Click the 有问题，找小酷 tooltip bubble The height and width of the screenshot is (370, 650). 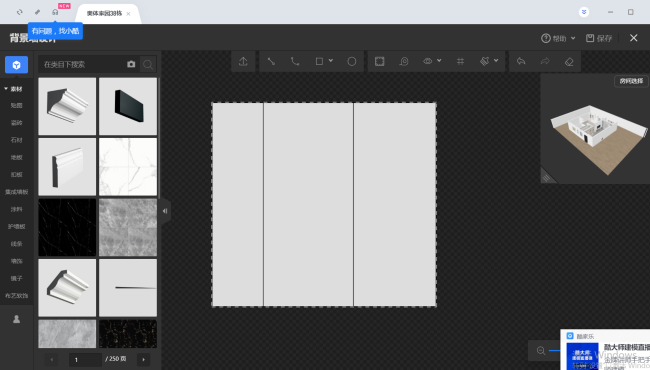pyautogui.click(x=56, y=31)
